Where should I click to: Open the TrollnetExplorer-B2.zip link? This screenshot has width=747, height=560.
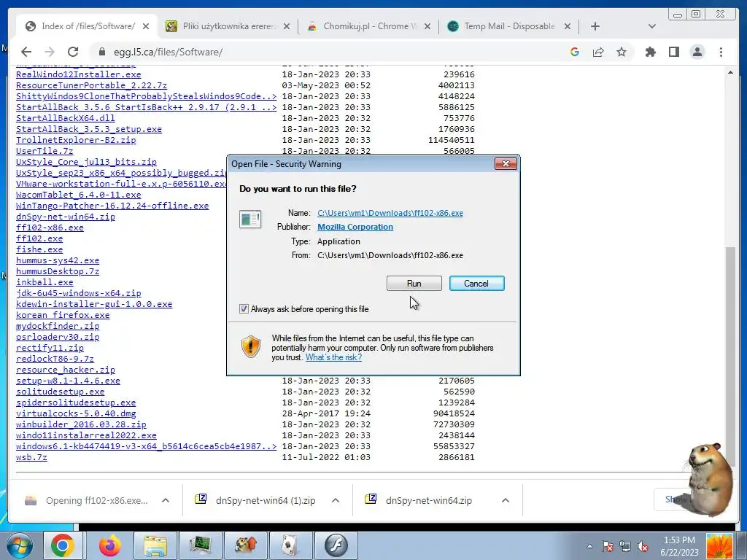[x=76, y=140]
